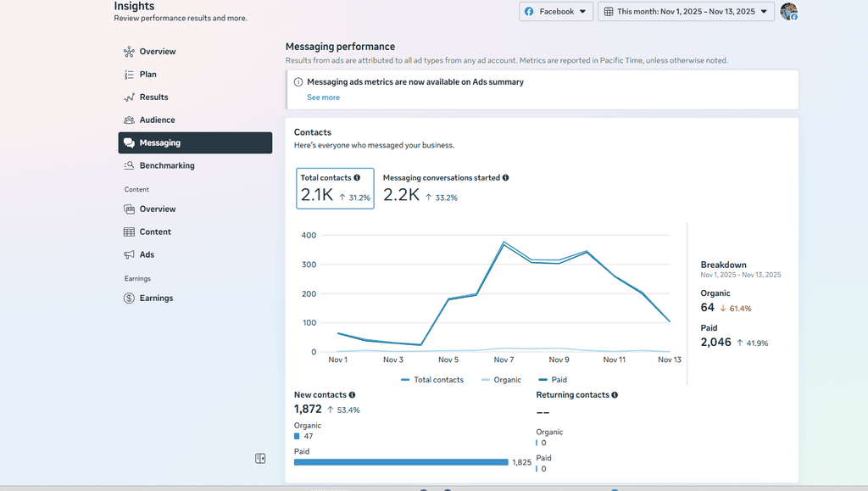Screen dimensions: 868x491
Task: Open the profile avatar in top right
Action: pyautogui.click(x=788, y=12)
